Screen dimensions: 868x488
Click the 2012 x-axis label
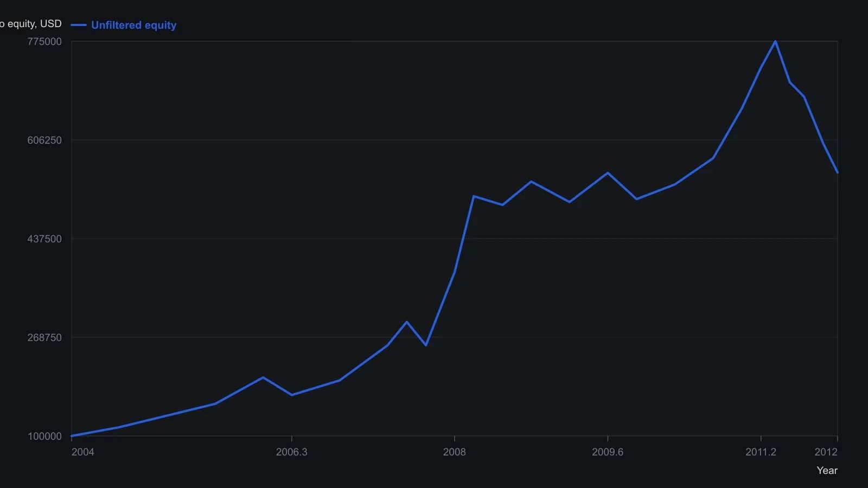click(x=826, y=452)
